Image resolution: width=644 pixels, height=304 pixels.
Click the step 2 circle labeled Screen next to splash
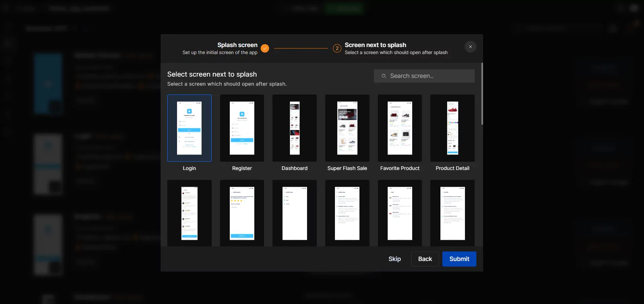337,48
